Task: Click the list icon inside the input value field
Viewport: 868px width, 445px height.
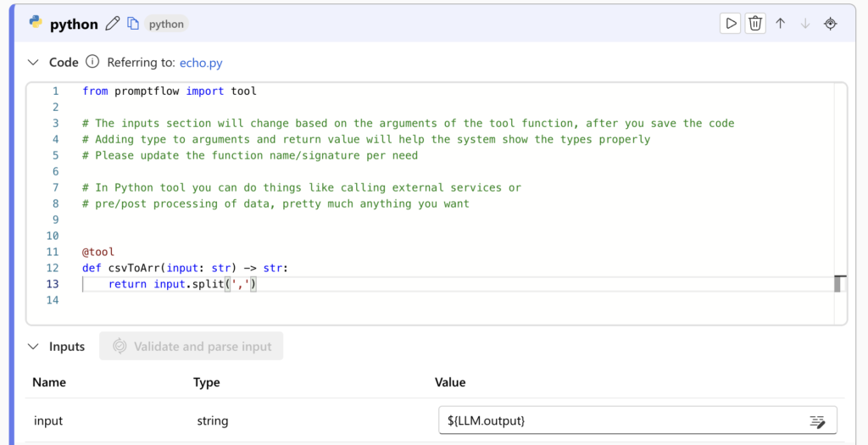Action: pos(817,421)
